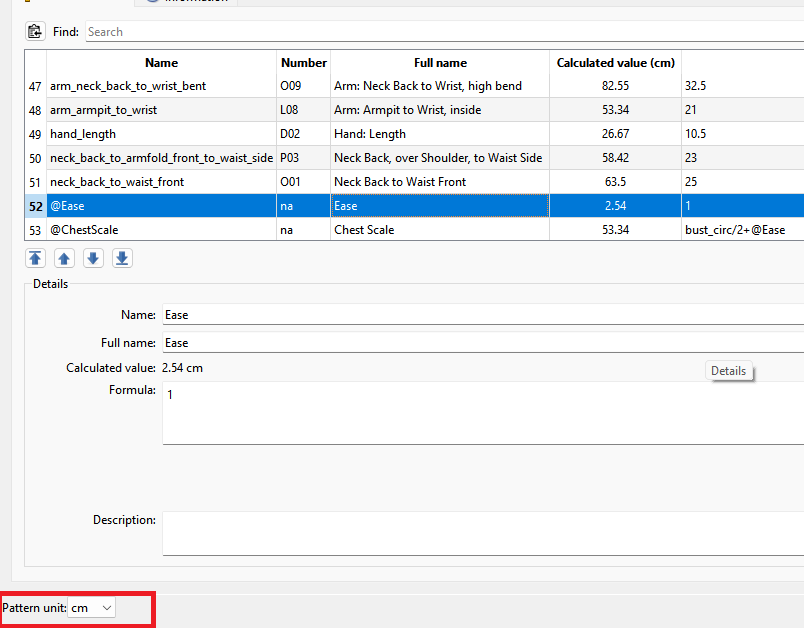Click the clipboard icon beside Find
This screenshot has width=804, height=628.
coord(35,32)
